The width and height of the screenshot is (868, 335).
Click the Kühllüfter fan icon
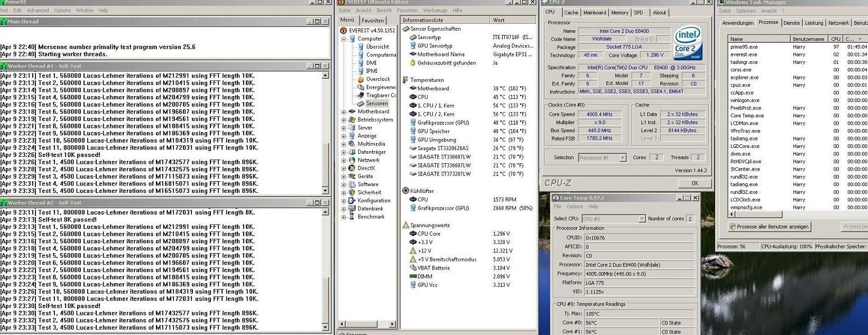(405, 191)
